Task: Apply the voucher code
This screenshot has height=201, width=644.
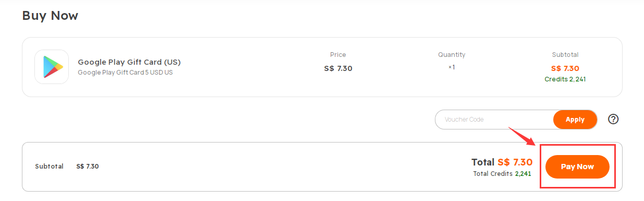Action: (575, 120)
